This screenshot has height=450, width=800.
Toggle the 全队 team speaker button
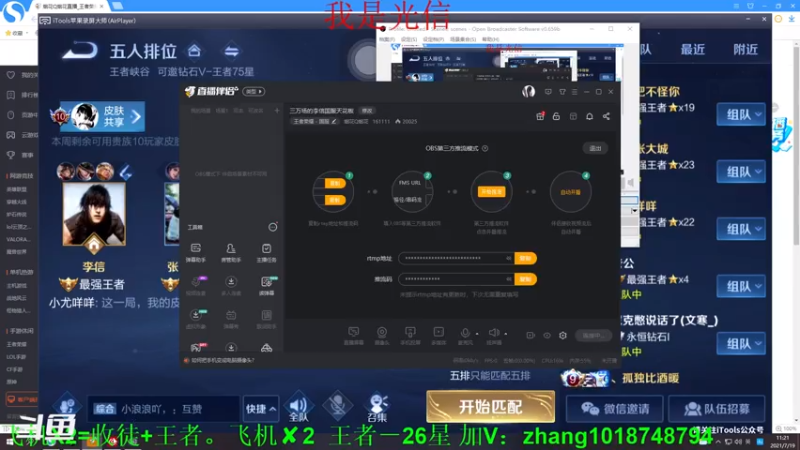(x=298, y=408)
